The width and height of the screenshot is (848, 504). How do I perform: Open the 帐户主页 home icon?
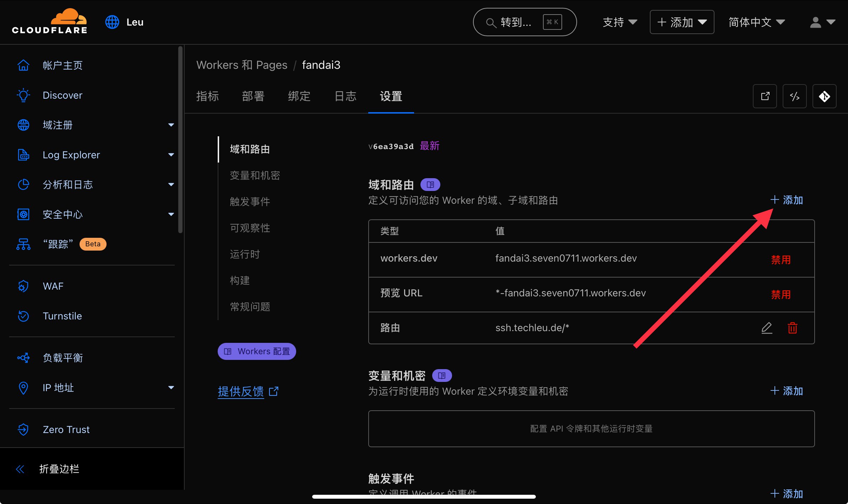[x=23, y=65]
